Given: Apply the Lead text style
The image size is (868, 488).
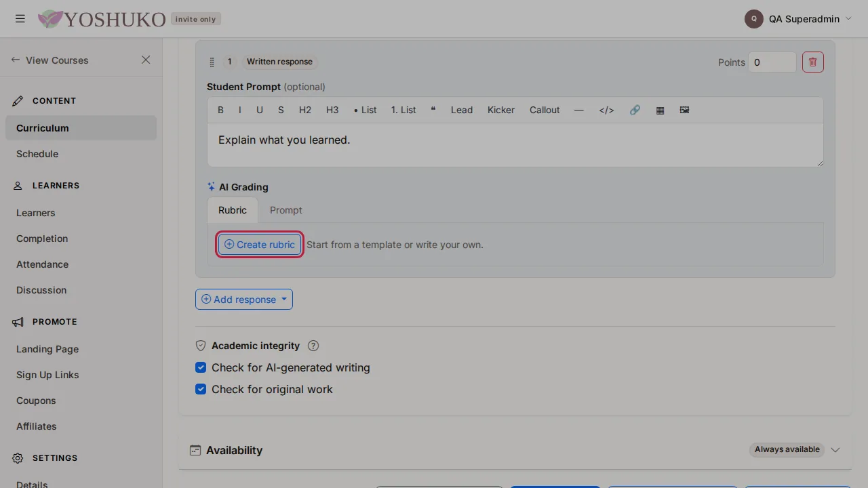Looking at the screenshot, I should (x=462, y=110).
